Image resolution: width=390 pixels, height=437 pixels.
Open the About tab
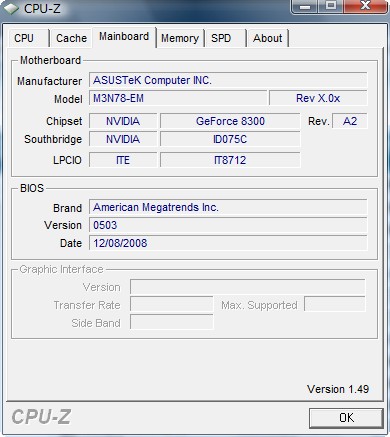(267, 38)
